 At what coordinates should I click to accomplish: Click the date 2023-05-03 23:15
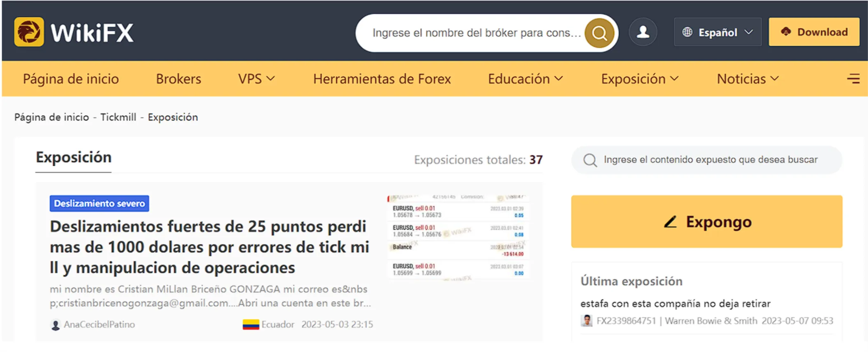[337, 324]
